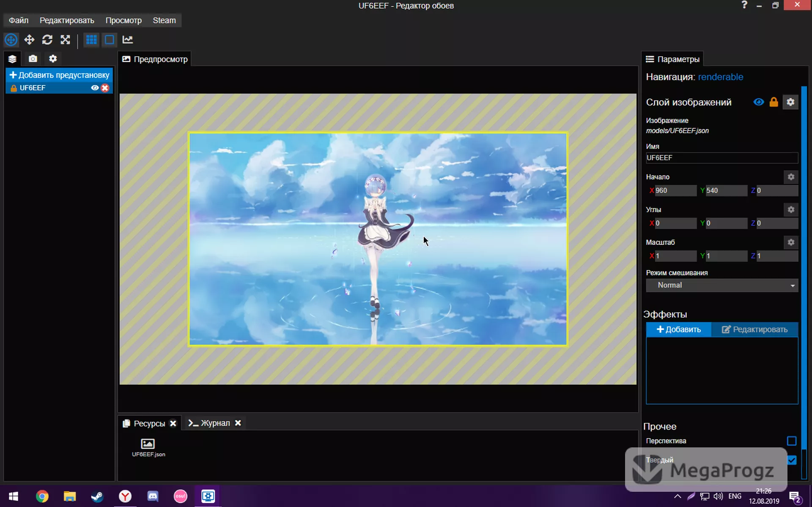812x507 pixels.
Task: Open the UF6EEF.json resource thumbnail
Action: [148, 447]
